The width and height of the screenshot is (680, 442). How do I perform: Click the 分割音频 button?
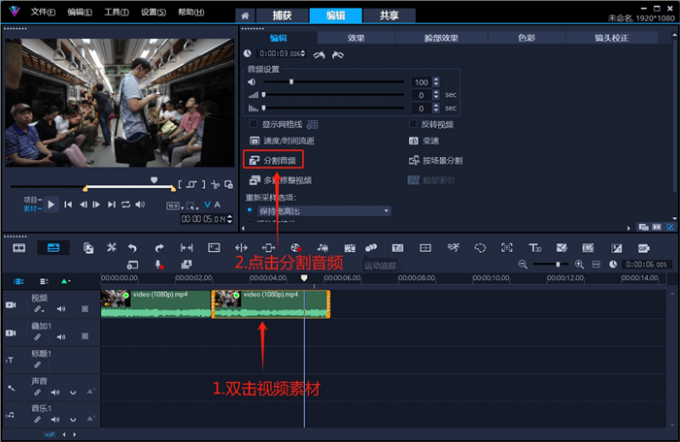pos(273,160)
